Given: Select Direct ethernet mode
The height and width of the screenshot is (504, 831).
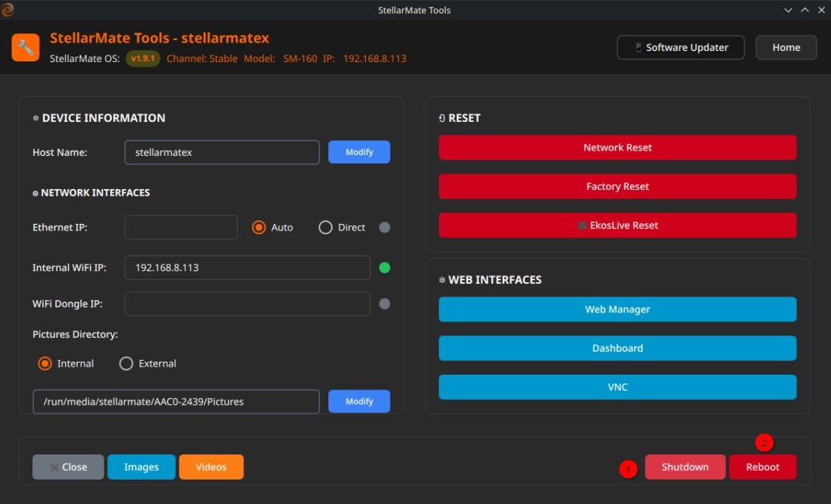Looking at the screenshot, I should 342,228.
